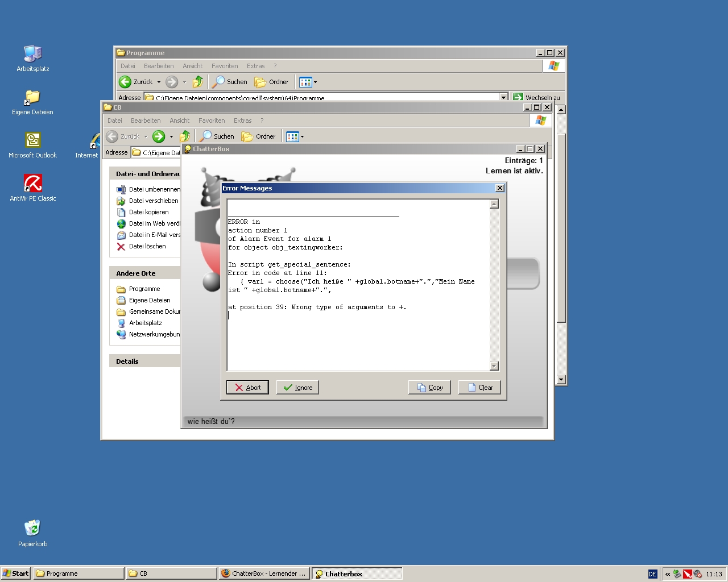Open Arbeitsplatz desktop icon
The height and width of the screenshot is (582, 728).
(32, 54)
